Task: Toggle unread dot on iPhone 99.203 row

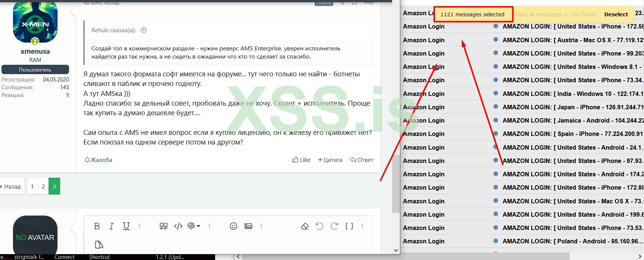Action: point(496,53)
